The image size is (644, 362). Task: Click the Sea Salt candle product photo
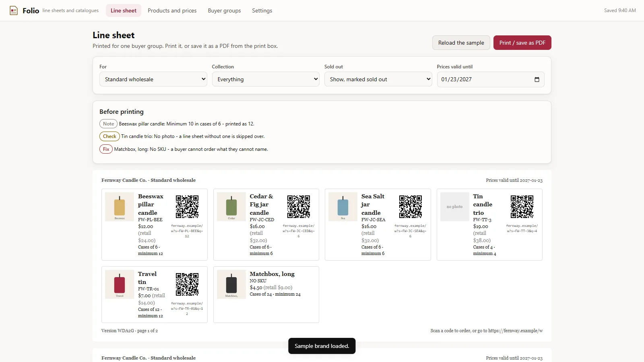tap(343, 207)
